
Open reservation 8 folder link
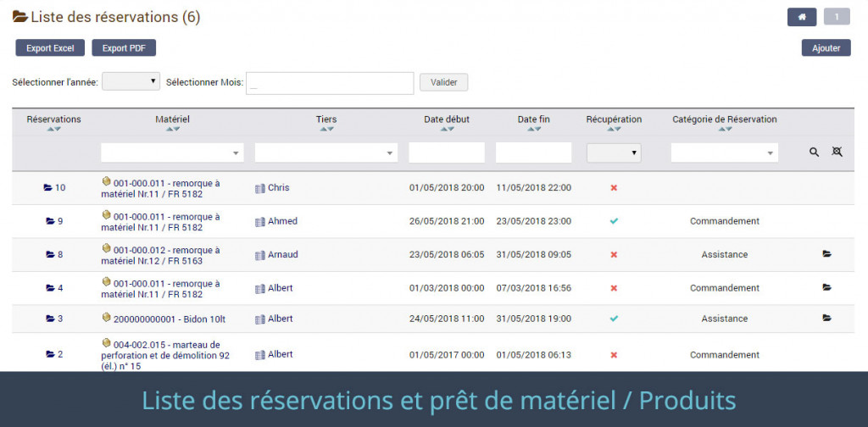(54, 255)
